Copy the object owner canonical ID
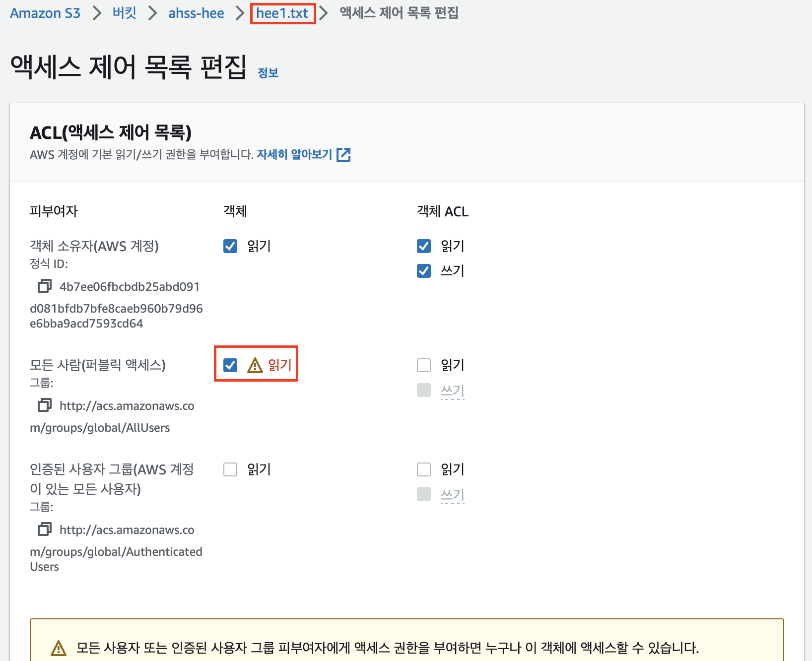The height and width of the screenshot is (661, 812). coord(45,286)
